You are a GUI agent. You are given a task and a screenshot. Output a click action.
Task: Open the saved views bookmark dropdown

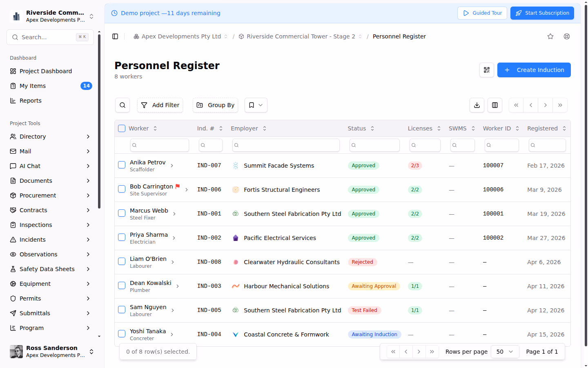[256, 105]
